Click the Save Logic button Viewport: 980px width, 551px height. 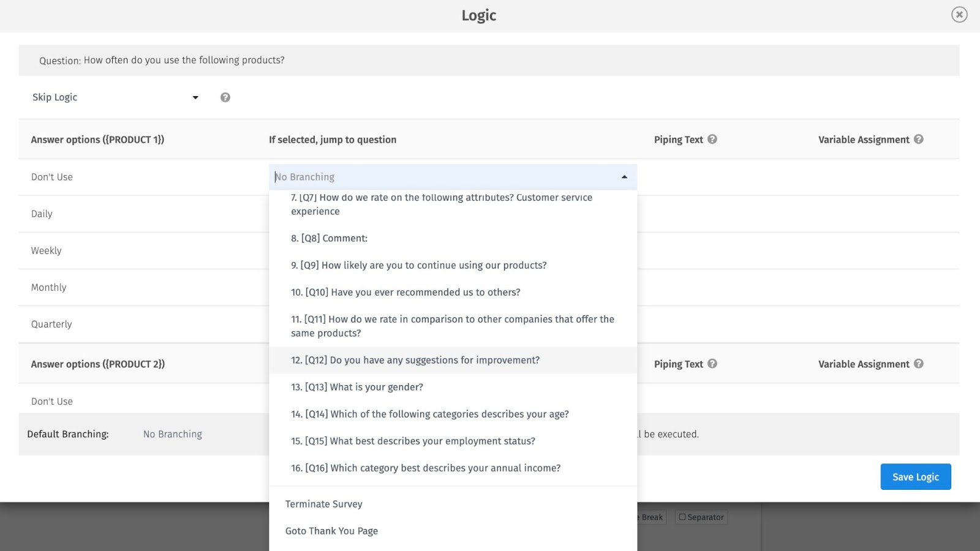point(915,477)
